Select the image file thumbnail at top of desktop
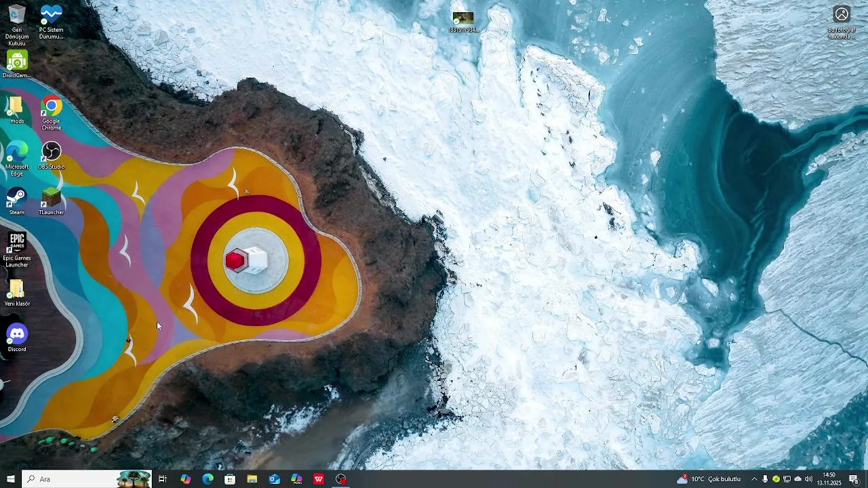Image resolution: width=868 pixels, height=488 pixels. (x=464, y=22)
